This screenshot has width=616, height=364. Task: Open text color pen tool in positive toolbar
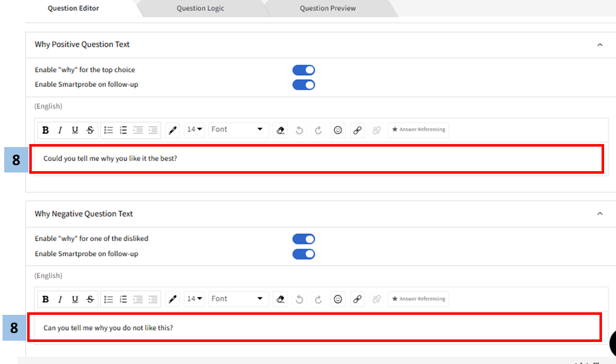pos(173,130)
